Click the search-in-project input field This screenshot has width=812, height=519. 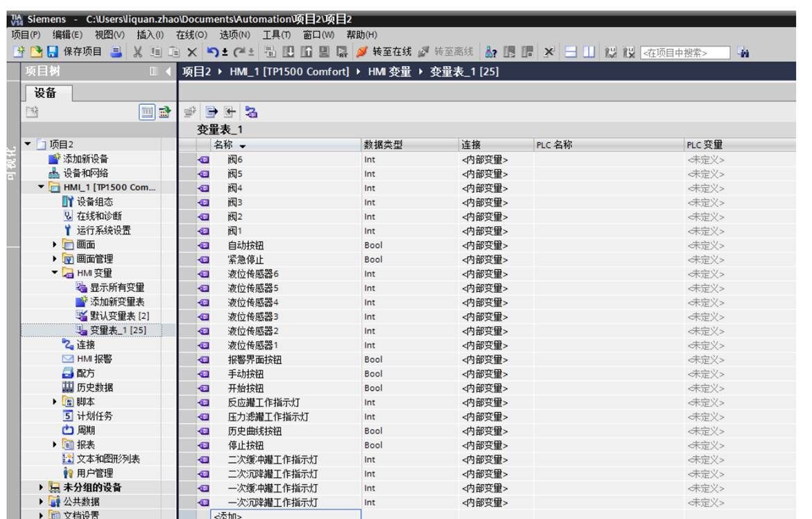[x=684, y=53]
